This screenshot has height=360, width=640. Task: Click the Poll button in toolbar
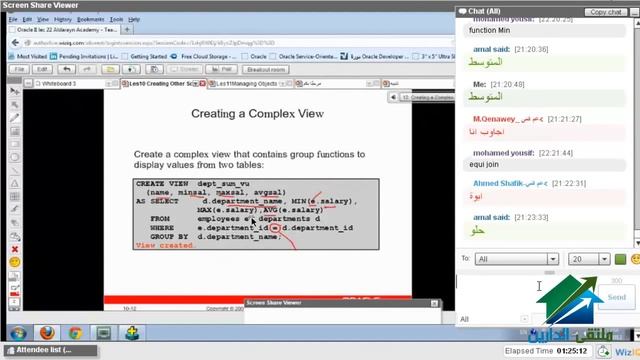pyautogui.click(x=222, y=69)
